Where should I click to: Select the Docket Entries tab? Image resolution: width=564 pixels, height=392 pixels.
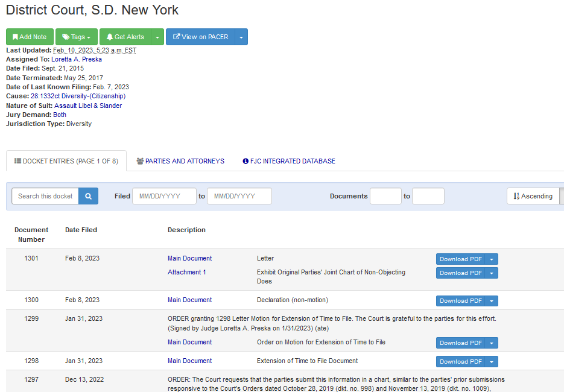coord(66,161)
